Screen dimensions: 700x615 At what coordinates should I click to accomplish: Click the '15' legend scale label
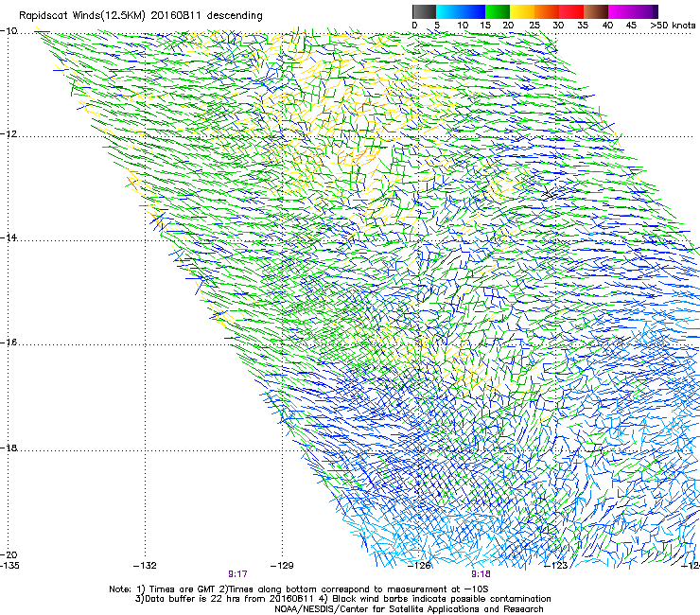point(485,26)
